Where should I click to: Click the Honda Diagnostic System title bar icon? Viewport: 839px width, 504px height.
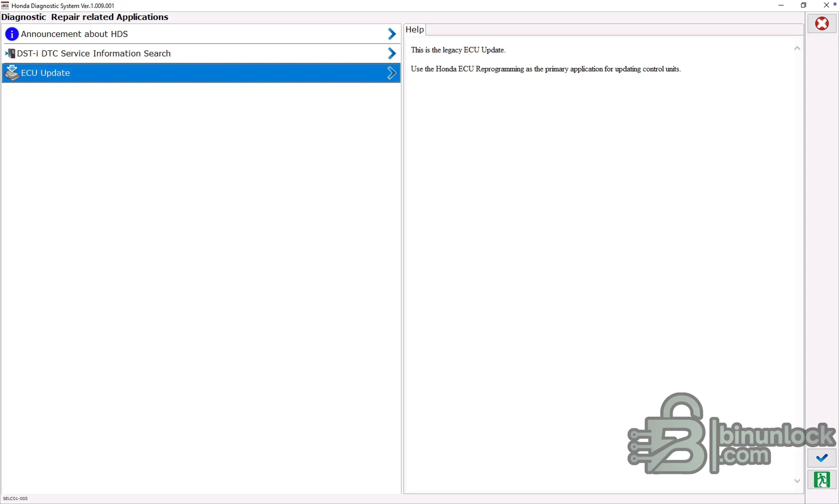point(5,5)
